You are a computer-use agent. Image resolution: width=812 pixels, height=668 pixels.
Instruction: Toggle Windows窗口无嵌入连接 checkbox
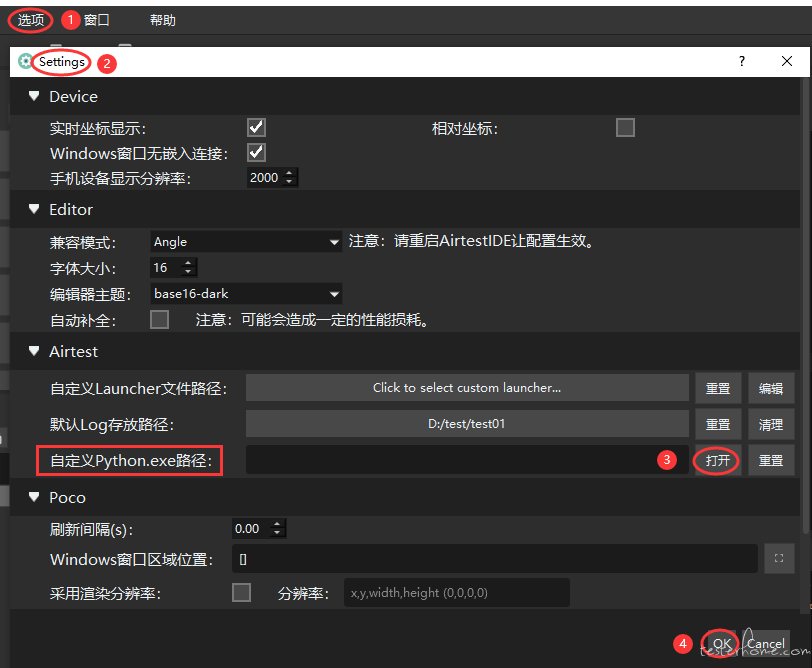coord(256,152)
